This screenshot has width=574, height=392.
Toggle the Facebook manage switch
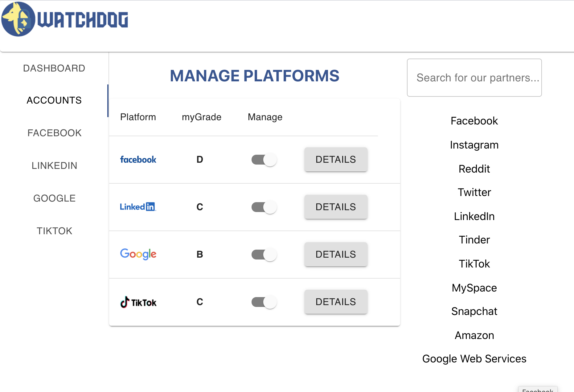[264, 160]
